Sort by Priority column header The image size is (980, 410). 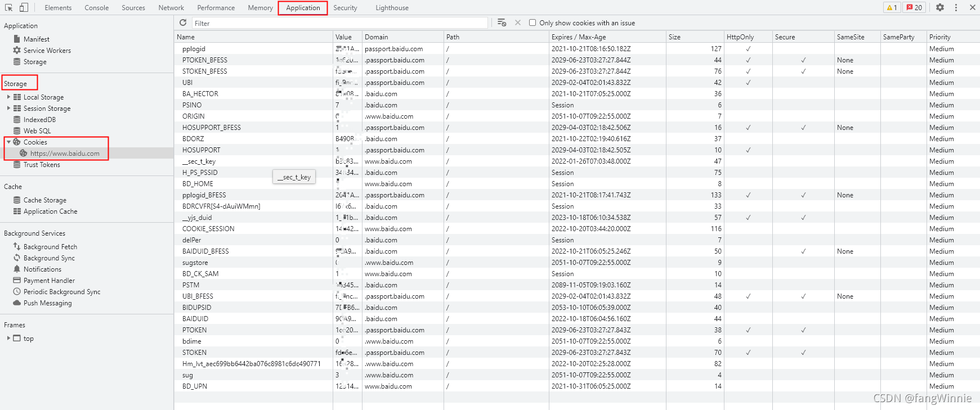click(953, 37)
